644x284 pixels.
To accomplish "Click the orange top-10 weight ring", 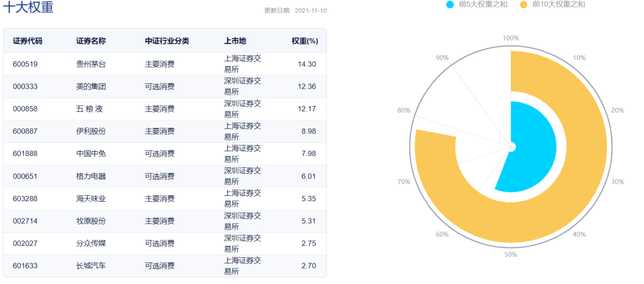I will click(587, 148).
